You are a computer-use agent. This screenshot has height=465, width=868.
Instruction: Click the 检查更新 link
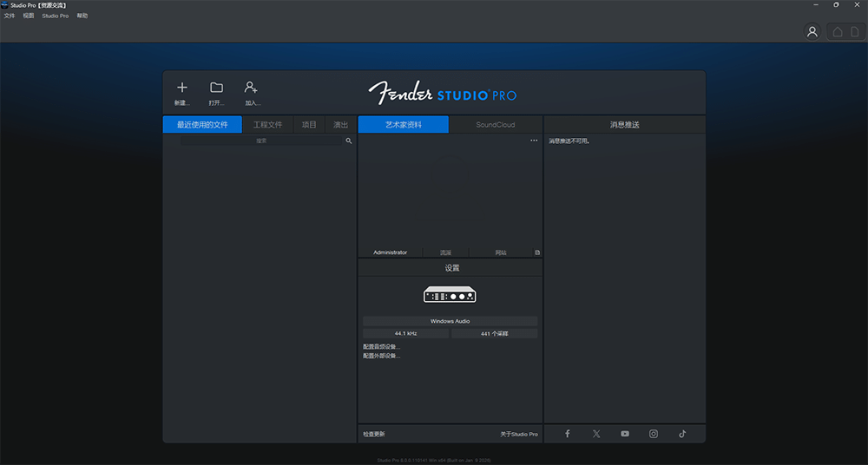pos(374,434)
